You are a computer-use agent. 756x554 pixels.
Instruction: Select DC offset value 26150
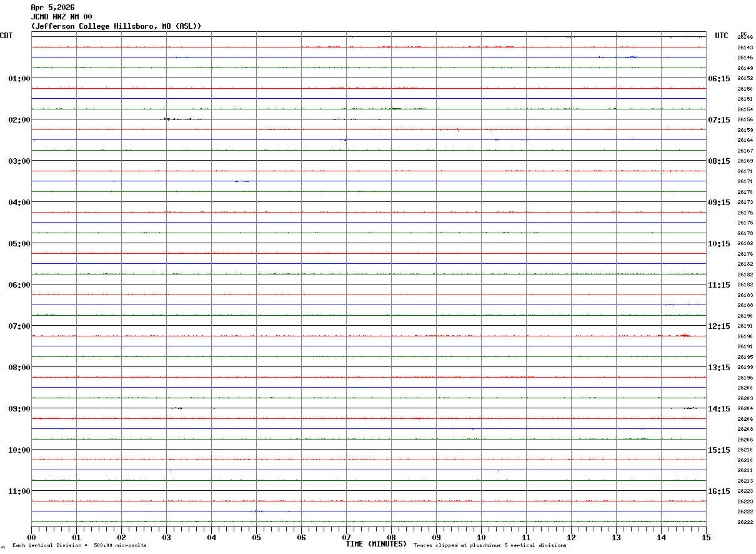point(745,89)
